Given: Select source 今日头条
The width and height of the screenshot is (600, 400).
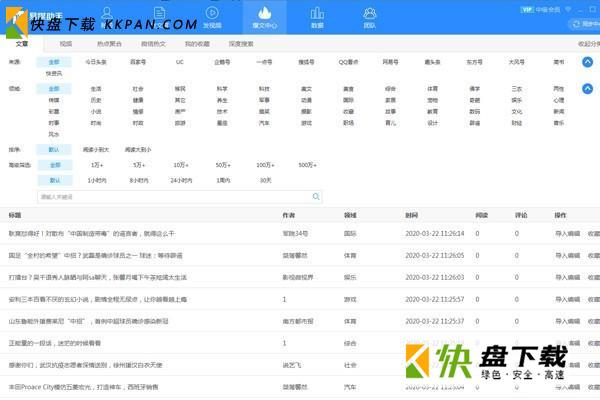Looking at the screenshot, I should point(96,62).
